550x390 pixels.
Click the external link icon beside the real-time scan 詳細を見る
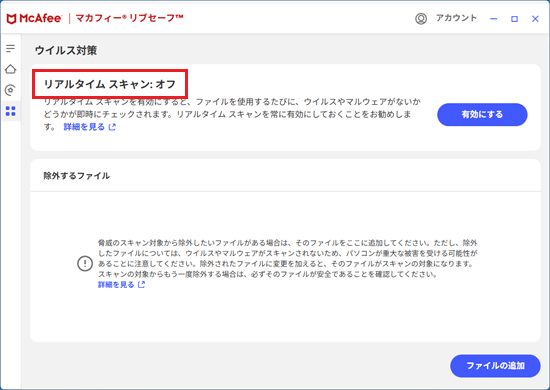112,127
